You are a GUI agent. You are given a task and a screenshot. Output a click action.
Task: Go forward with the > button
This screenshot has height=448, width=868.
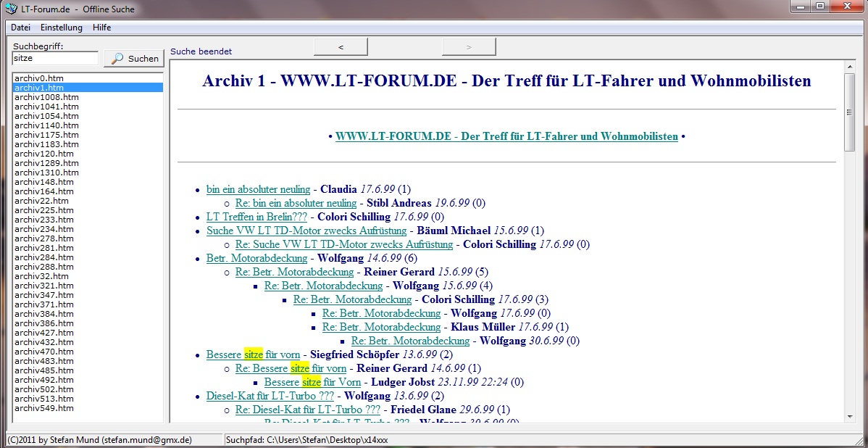(469, 47)
